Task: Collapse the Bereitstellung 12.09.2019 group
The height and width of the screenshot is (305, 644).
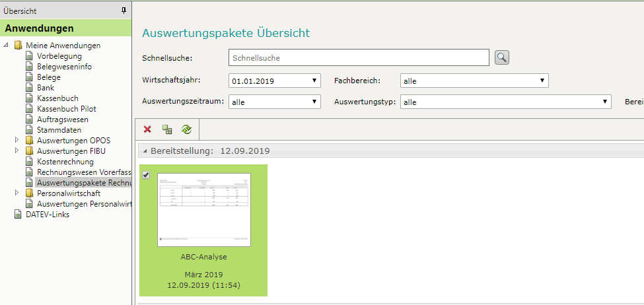Action: click(x=145, y=151)
